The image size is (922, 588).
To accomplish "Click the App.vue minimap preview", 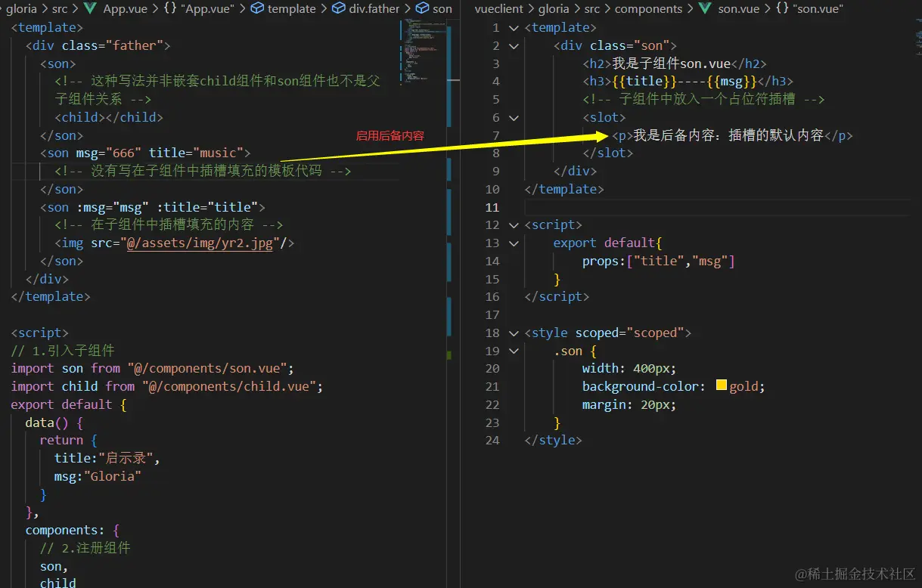I will point(422,49).
